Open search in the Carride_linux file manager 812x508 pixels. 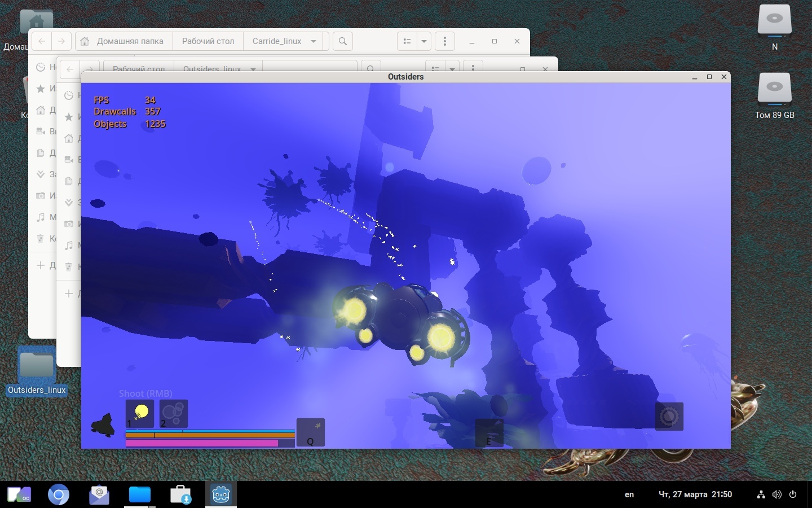coord(343,41)
